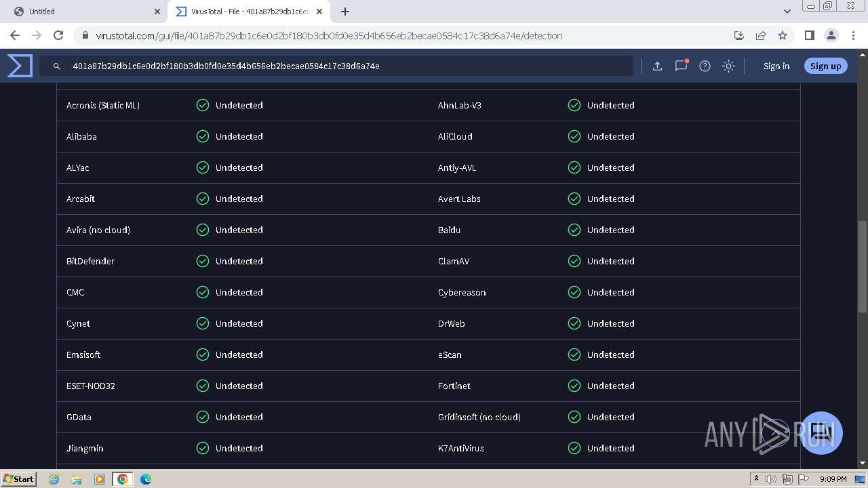Click the green check icon for Cynet
Viewport: 868px width, 488px height.
(203, 323)
